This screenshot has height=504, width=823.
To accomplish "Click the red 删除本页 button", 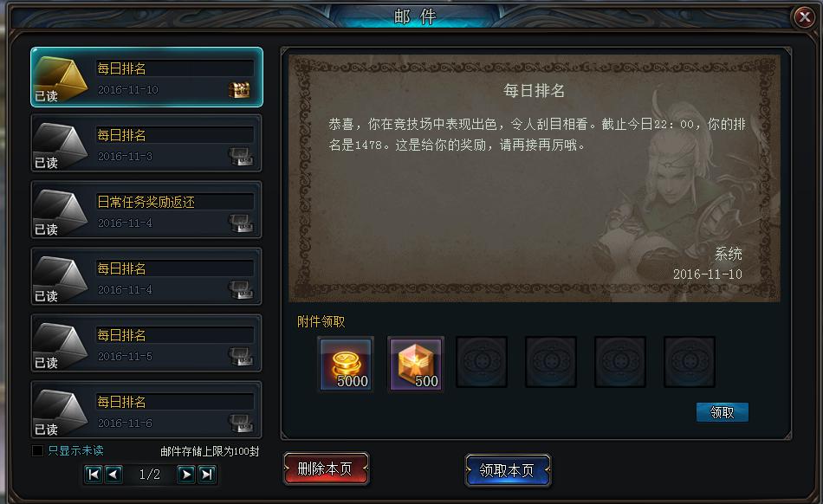I will 326,468.
